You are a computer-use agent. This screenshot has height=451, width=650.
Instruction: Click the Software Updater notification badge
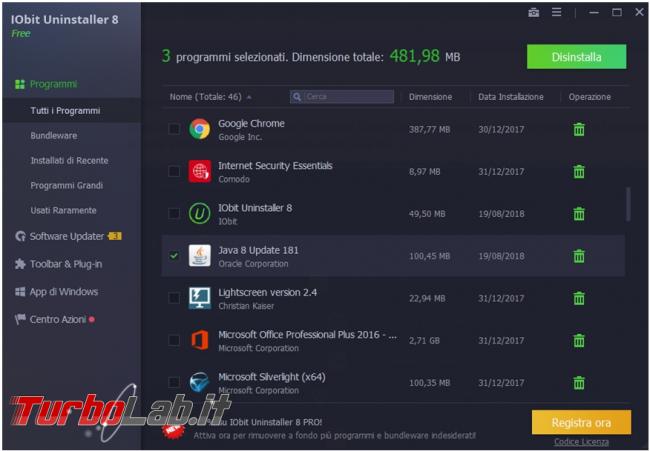click(115, 236)
